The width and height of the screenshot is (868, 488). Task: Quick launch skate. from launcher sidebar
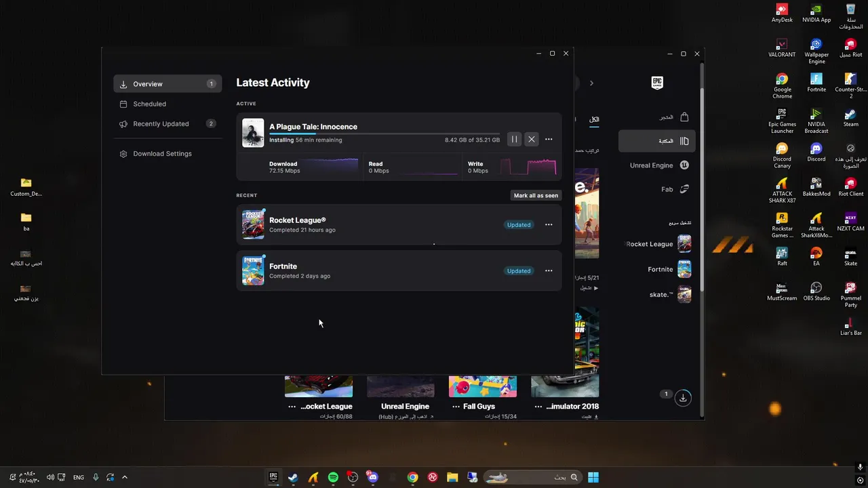[x=670, y=294]
